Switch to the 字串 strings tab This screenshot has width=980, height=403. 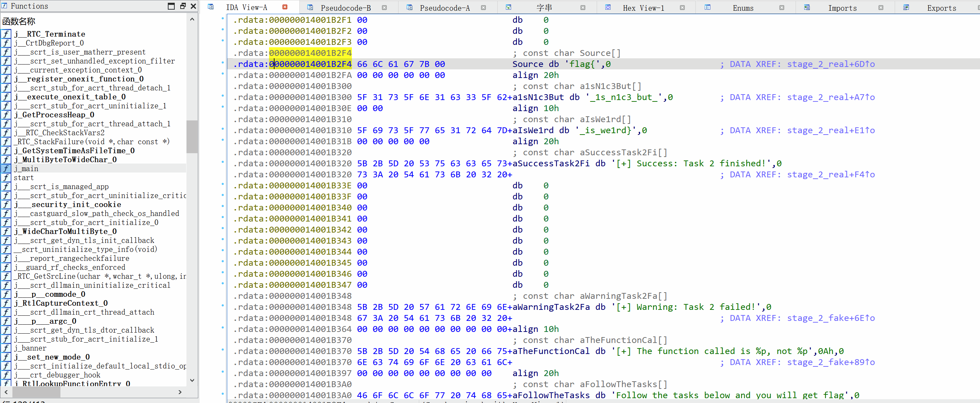click(x=544, y=8)
